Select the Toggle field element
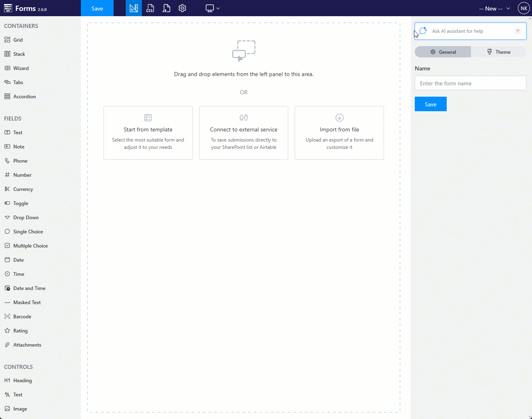532x419 pixels. (20, 203)
